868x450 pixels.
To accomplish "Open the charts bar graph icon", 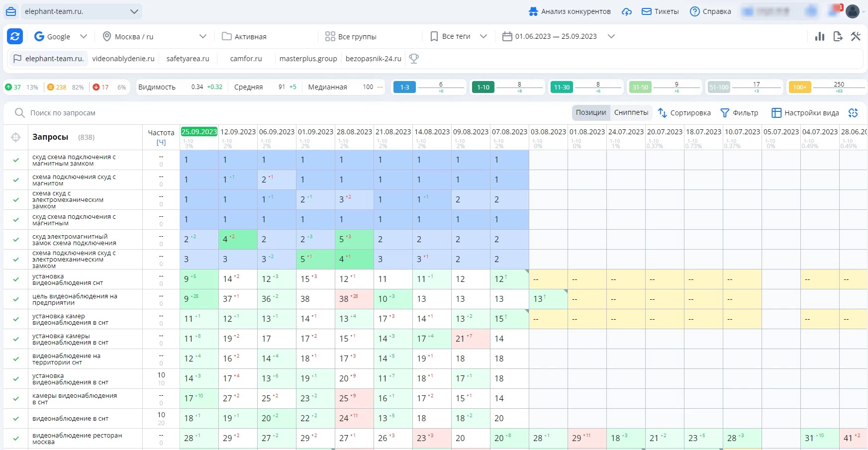I will point(820,36).
